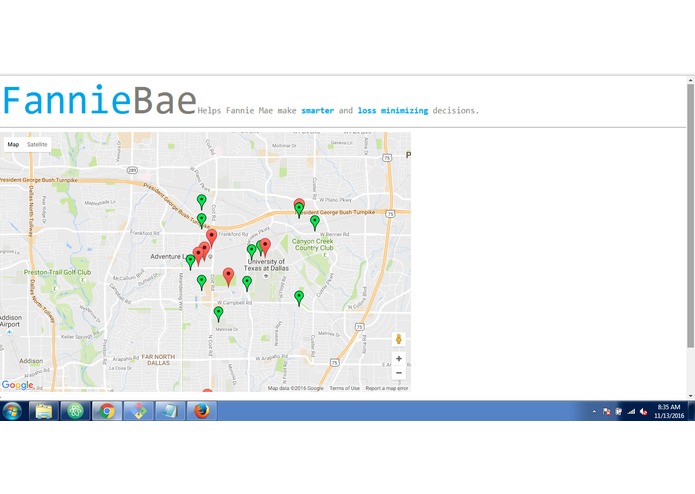Switch to the Chrome taskbar icon
This screenshot has width=695, height=494.
pyautogui.click(x=107, y=411)
